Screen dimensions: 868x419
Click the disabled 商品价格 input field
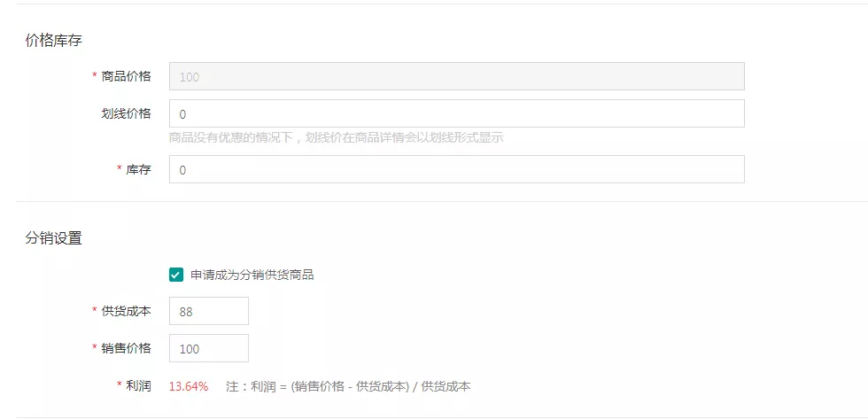click(456, 76)
